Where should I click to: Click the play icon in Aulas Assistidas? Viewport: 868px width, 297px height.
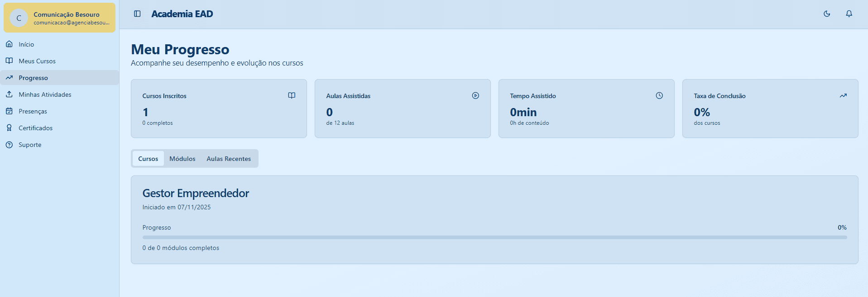[475, 96]
